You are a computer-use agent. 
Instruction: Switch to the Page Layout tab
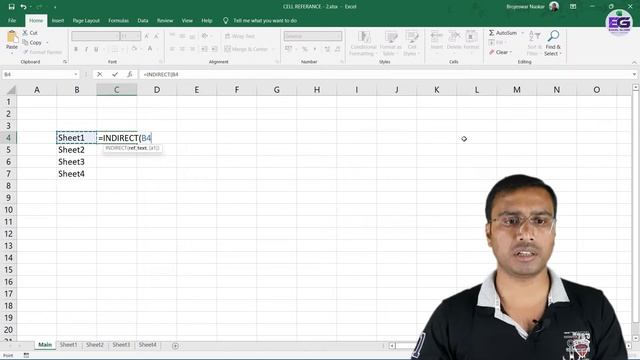86,20
